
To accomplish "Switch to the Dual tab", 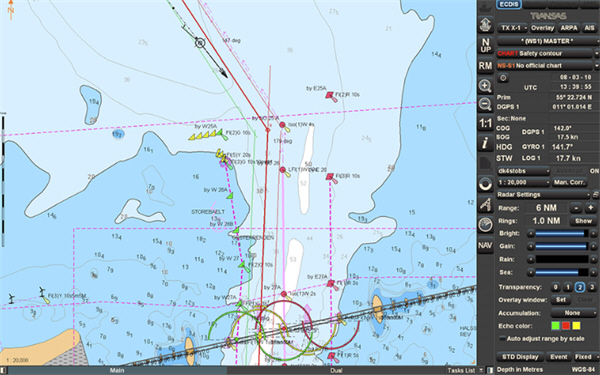I will (336, 370).
